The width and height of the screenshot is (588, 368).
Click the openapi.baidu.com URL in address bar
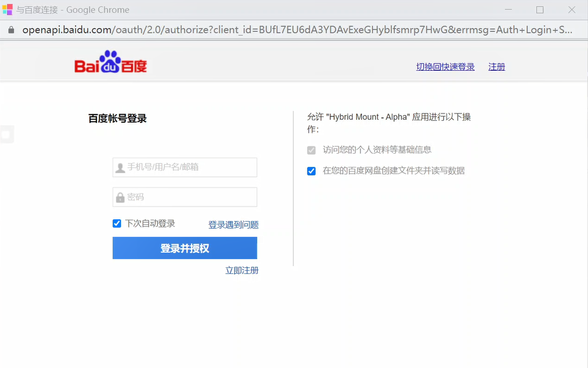point(297,30)
